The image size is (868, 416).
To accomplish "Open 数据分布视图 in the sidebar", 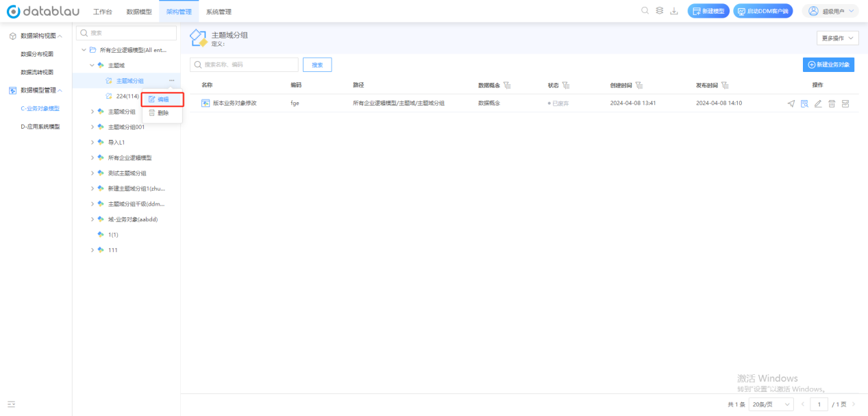I will coord(37,53).
